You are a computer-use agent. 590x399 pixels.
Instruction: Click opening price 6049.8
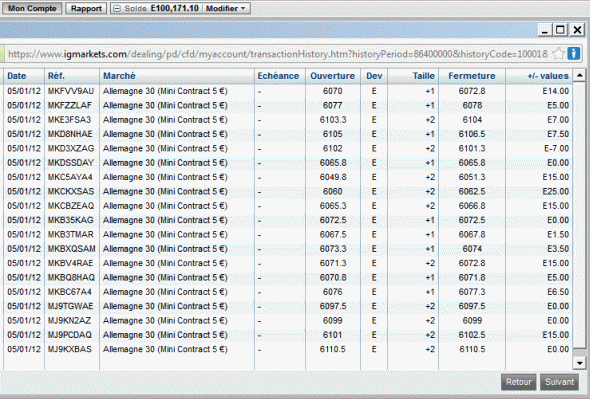333,177
